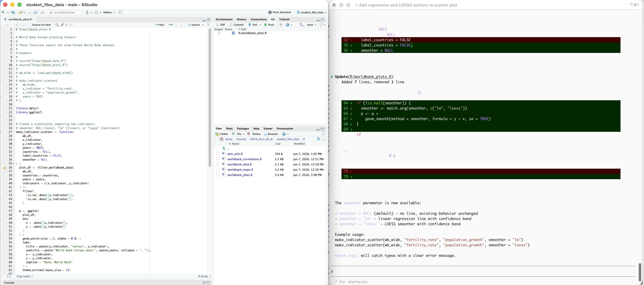Click the Run button in editor

coord(159,25)
